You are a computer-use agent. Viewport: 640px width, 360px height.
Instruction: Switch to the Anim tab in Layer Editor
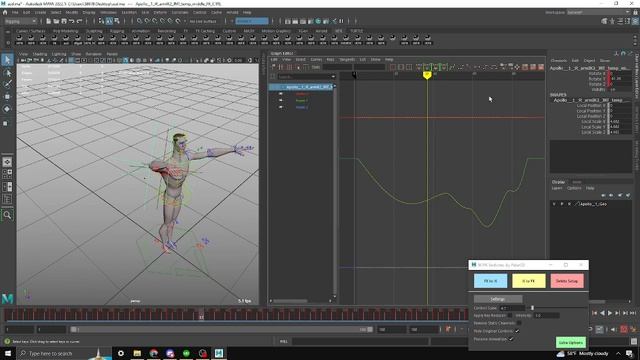pyautogui.click(x=576, y=182)
